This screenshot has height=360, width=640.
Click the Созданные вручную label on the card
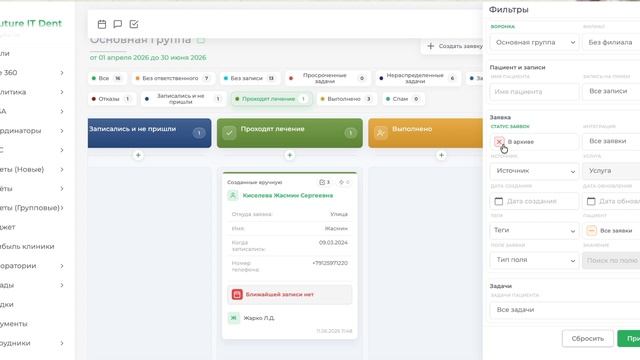point(254,182)
